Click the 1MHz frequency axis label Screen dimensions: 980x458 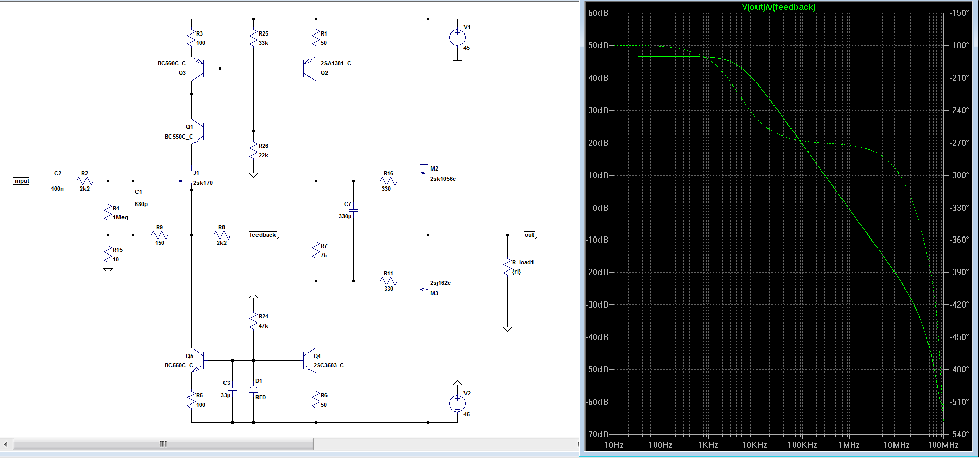click(849, 445)
